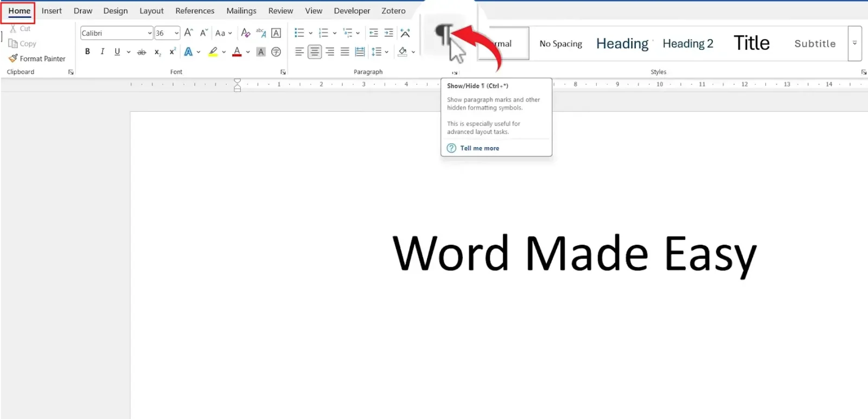Image resolution: width=868 pixels, height=419 pixels.
Task: Open the Insert tab
Action: coord(52,11)
